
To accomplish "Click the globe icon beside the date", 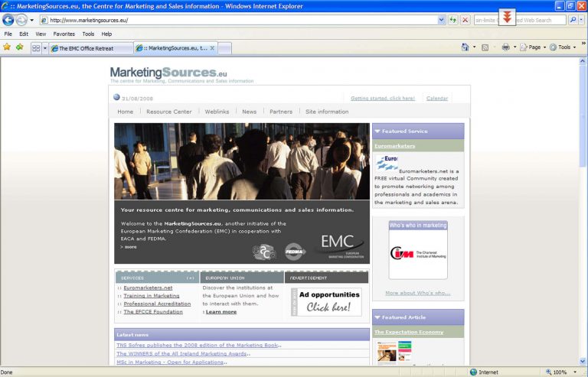I will click(x=116, y=97).
